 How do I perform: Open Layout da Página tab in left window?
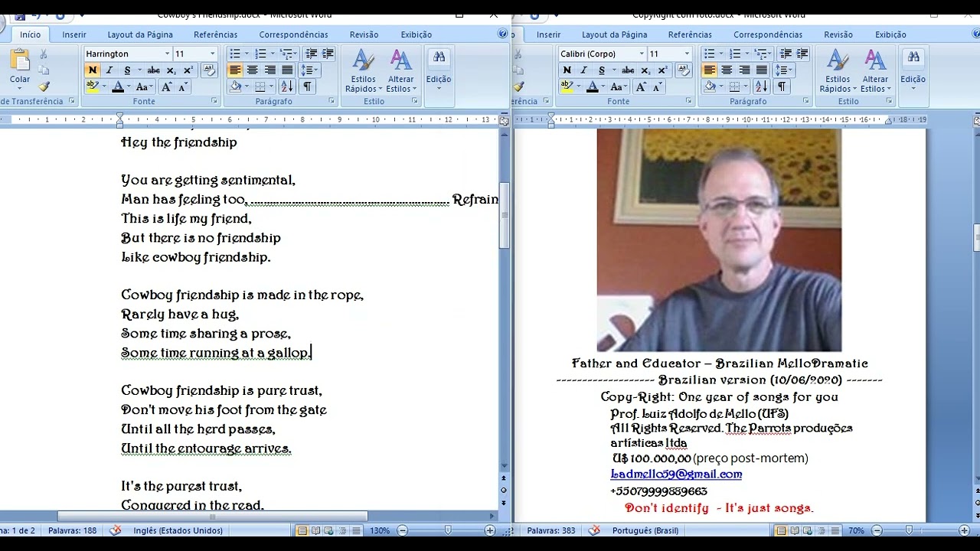(140, 34)
